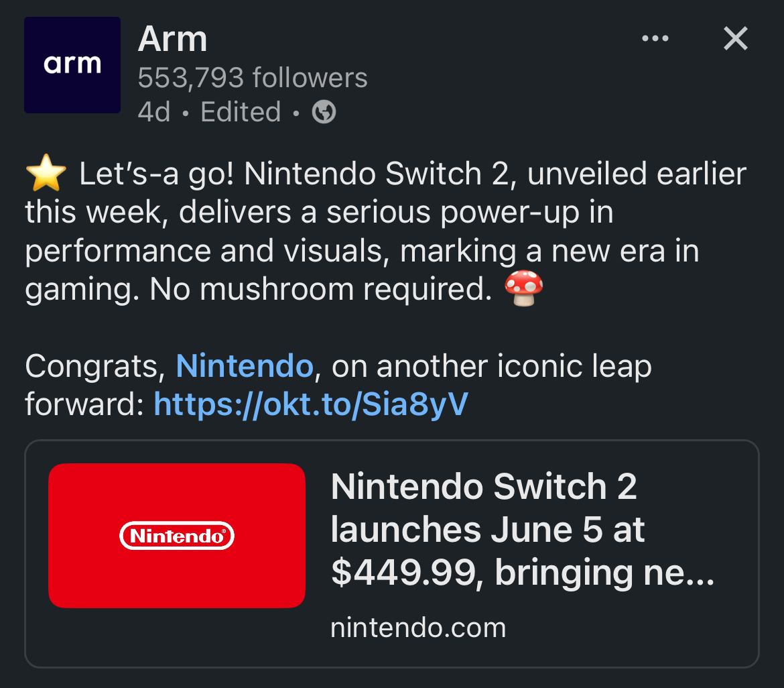Open the three-dot post options menu

coord(655,38)
